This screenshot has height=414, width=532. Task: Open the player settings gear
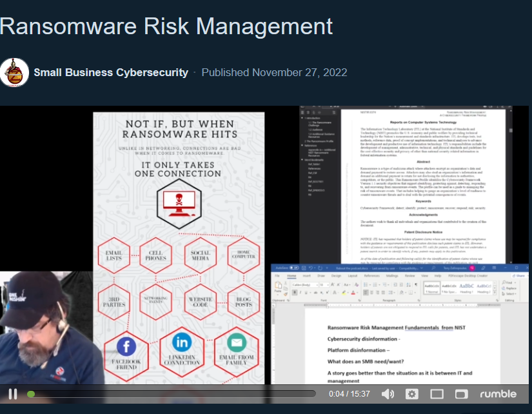tap(412, 394)
